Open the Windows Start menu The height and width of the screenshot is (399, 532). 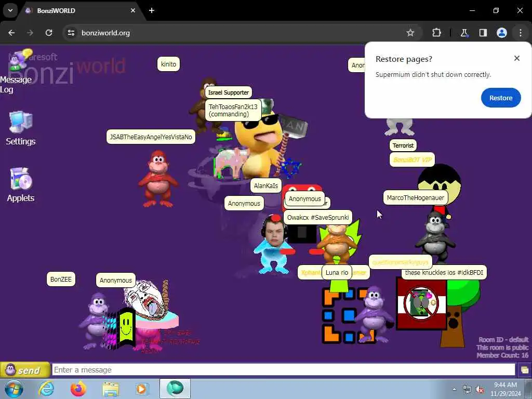[x=14, y=389]
